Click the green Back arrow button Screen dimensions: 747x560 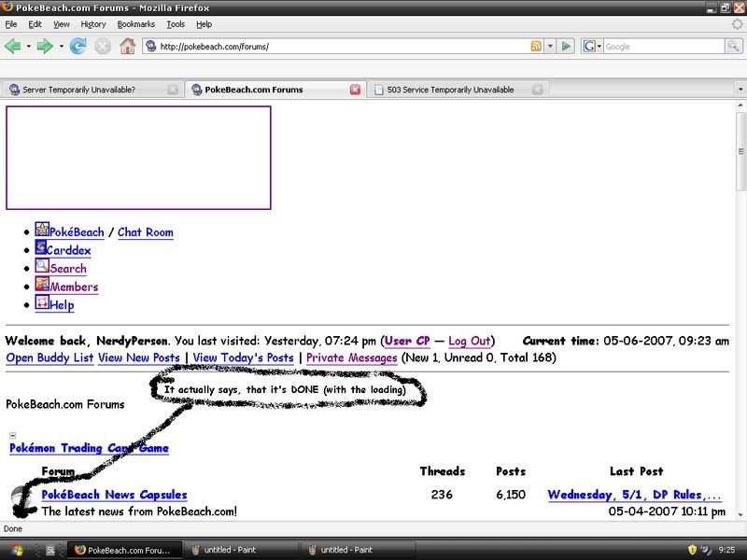(x=13, y=46)
